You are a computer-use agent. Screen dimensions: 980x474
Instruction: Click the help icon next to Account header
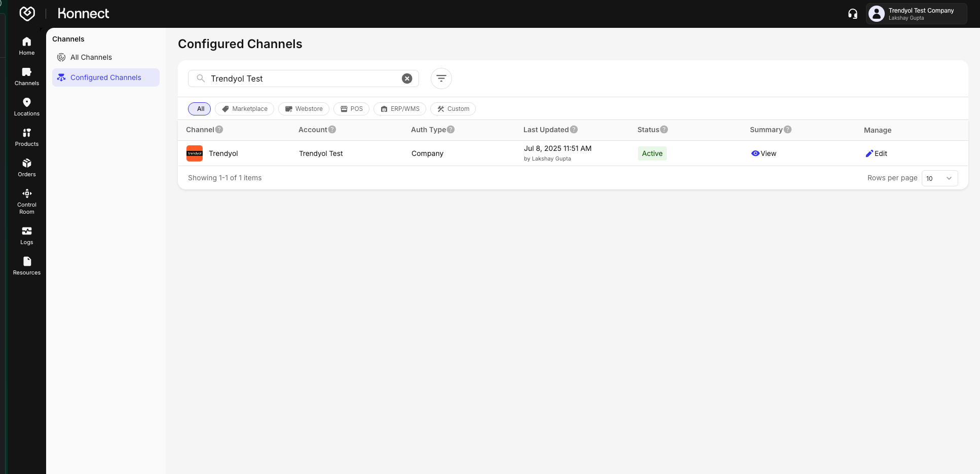[332, 130]
